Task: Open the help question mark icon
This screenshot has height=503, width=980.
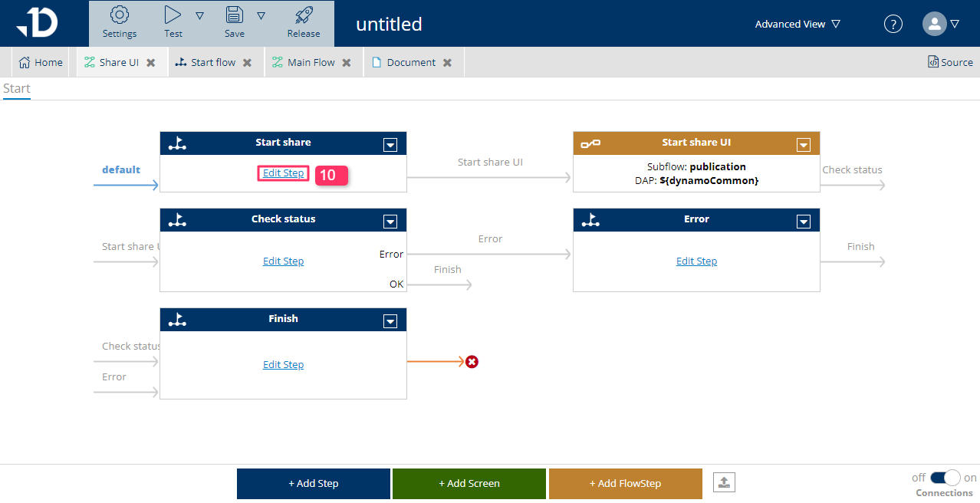Action: pyautogui.click(x=893, y=24)
